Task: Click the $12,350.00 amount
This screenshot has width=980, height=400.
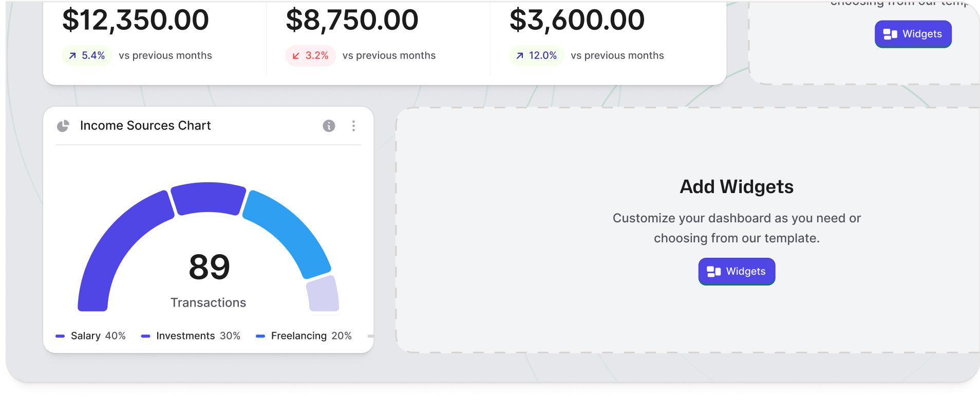Action: [136, 20]
